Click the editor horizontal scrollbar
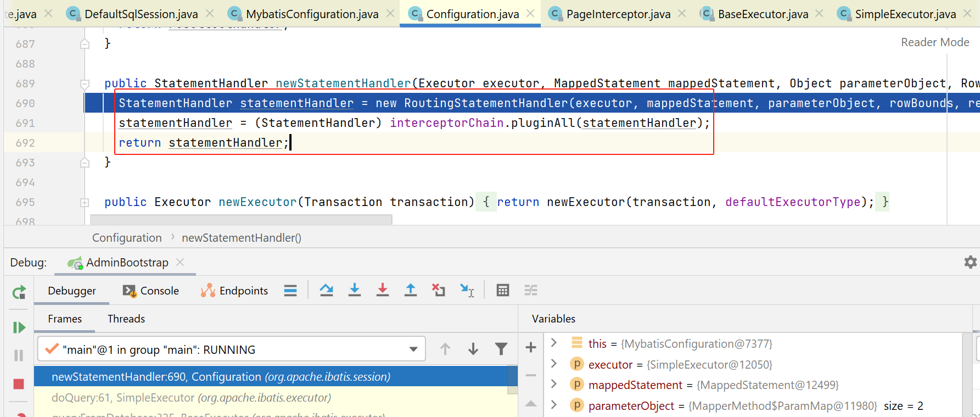980x417 pixels. tap(241, 220)
